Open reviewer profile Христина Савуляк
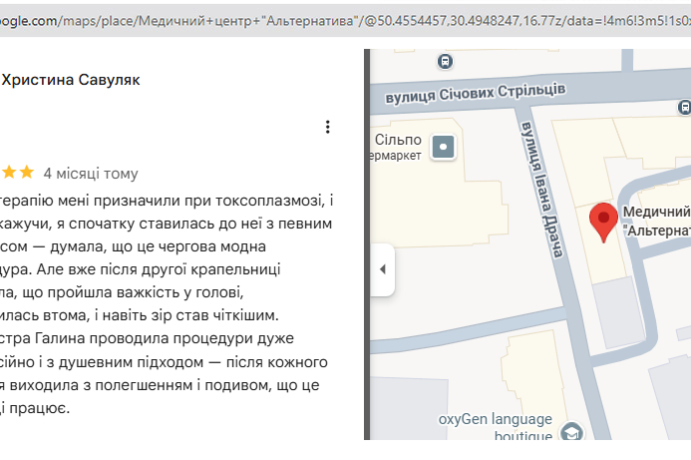Screen dimensions: 691x460 tap(70, 81)
